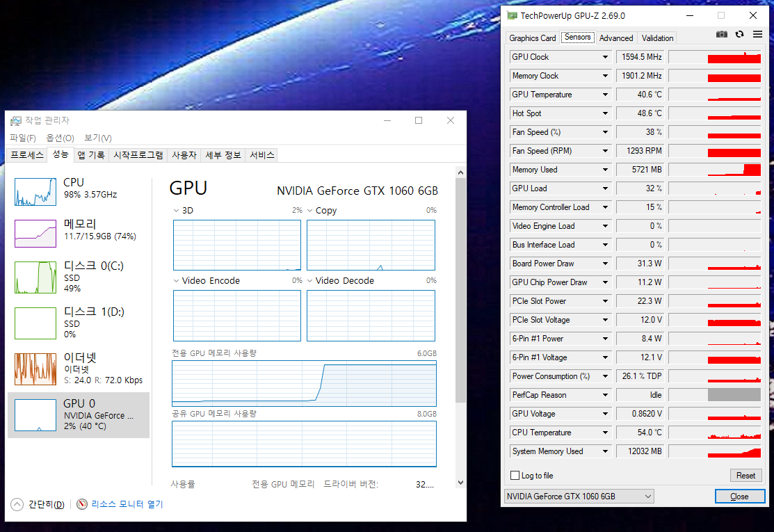Open the GPU Temperature sensor dropdown
This screenshot has height=532, width=774.
click(x=605, y=95)
